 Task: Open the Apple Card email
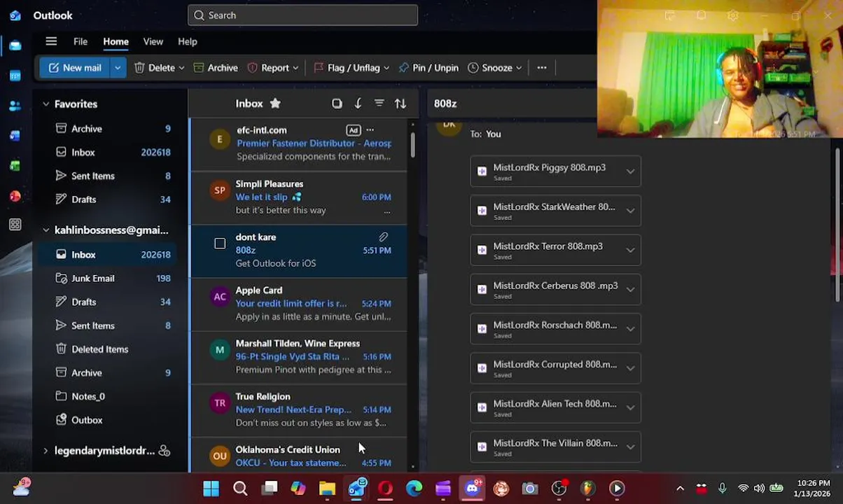coord(298,303)
